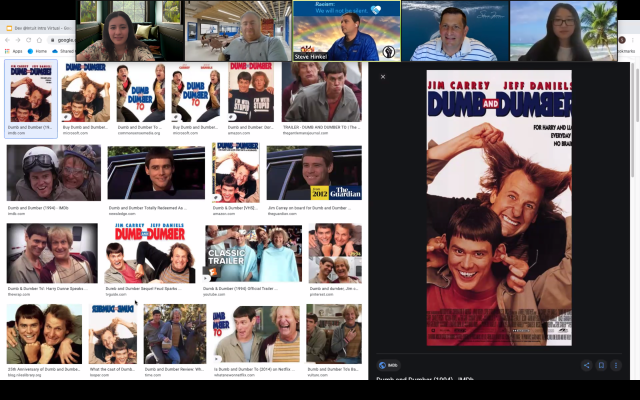Open the Shared bookmark with the cloud icon
Viewport: 640px width, 400px height.
click(63, 51)
